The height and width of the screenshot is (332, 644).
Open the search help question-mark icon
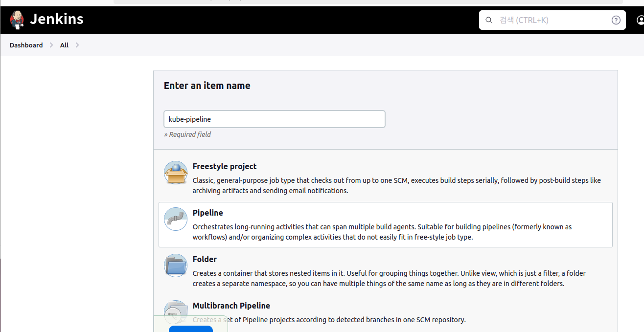coord(616,20)
